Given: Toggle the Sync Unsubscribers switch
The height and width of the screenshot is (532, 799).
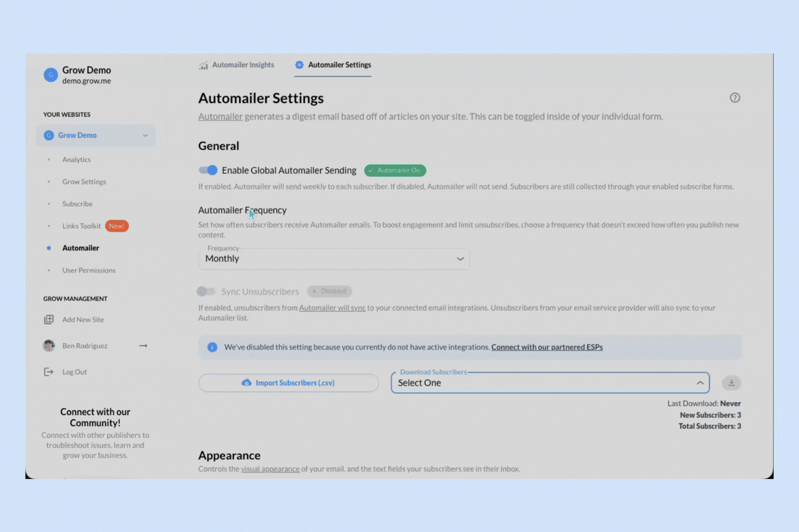Looking at the screenshot, I should 206,291.
